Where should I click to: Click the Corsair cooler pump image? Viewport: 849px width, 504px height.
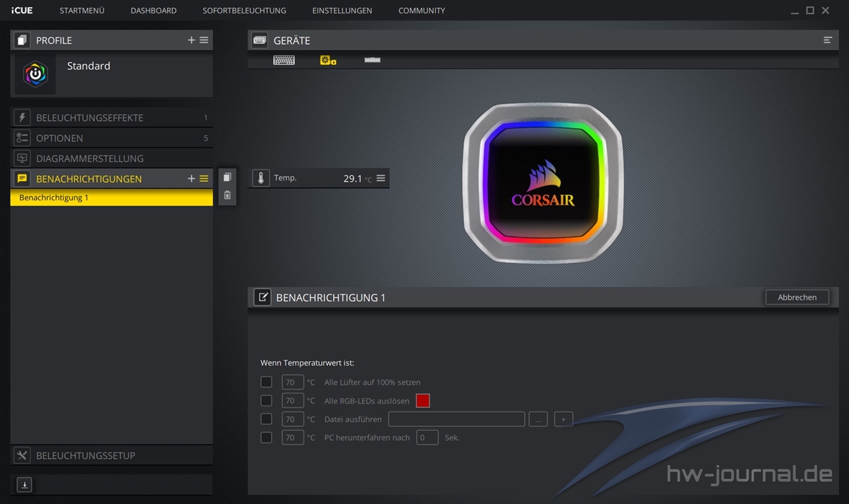(543, 182)
